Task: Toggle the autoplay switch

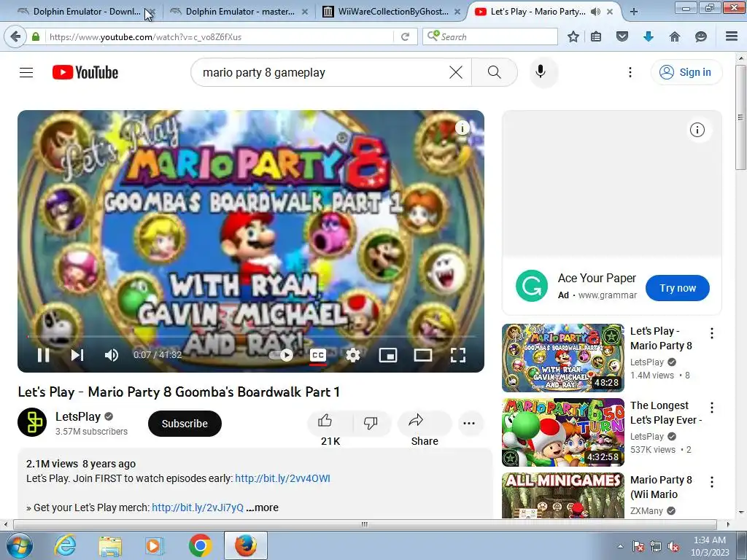Action: (281, 355)
